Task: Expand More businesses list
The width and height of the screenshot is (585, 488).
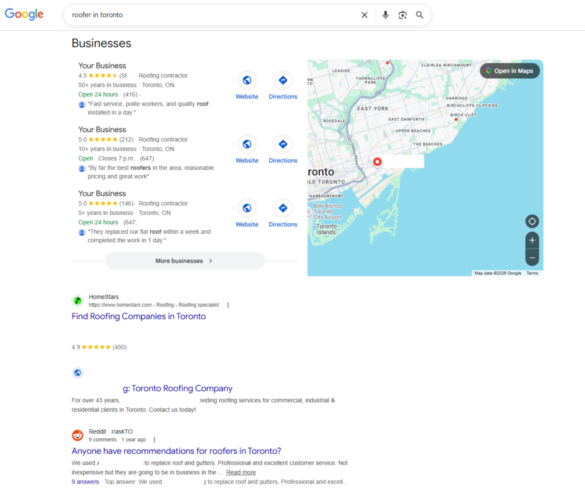Action: 185,261
